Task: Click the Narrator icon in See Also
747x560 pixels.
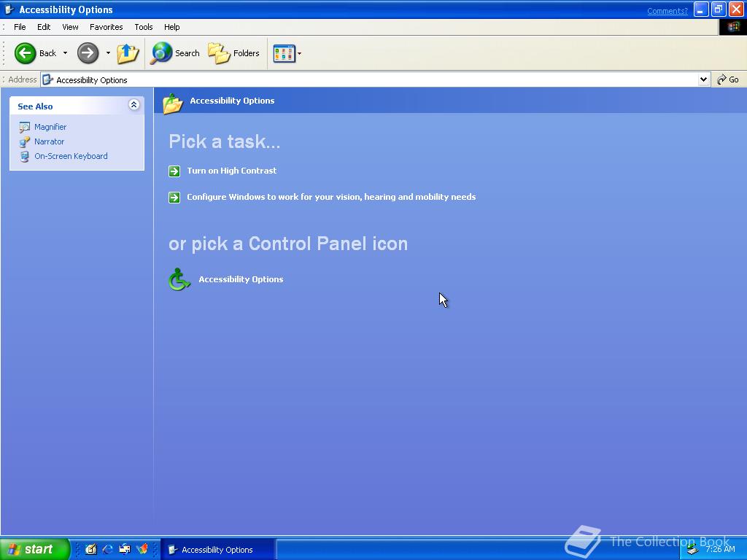Action: point(24,141)
